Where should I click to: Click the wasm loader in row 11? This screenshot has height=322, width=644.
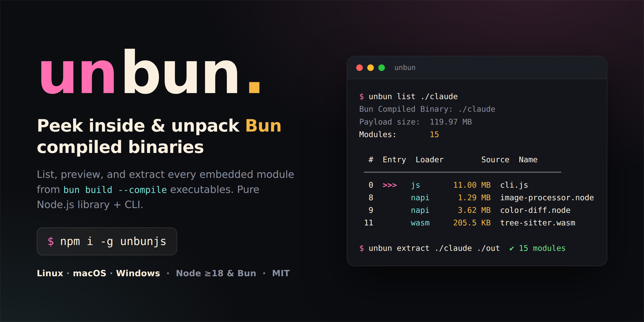point(420,223)
